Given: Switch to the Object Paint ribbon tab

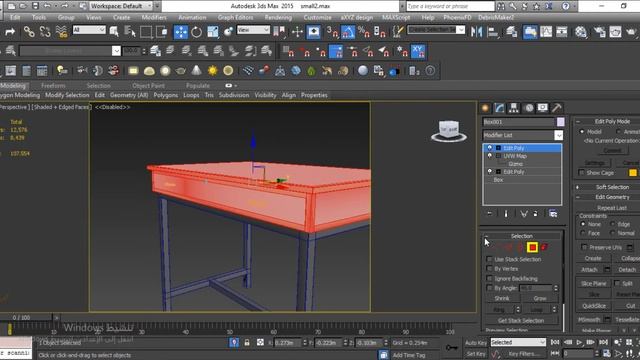Looking at the screenshot, I should [149, 86].
